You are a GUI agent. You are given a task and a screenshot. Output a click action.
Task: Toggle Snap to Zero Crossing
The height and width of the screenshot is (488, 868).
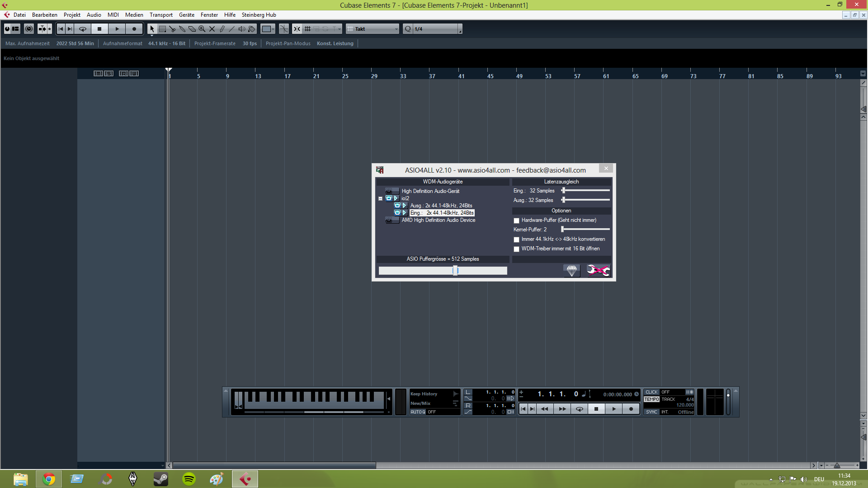[x=284, y=29]
